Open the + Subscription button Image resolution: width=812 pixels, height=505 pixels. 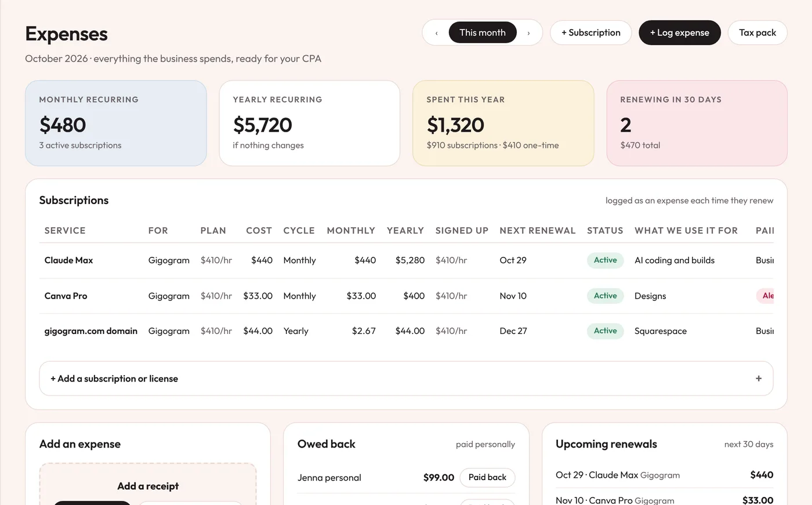coord(590,32)
